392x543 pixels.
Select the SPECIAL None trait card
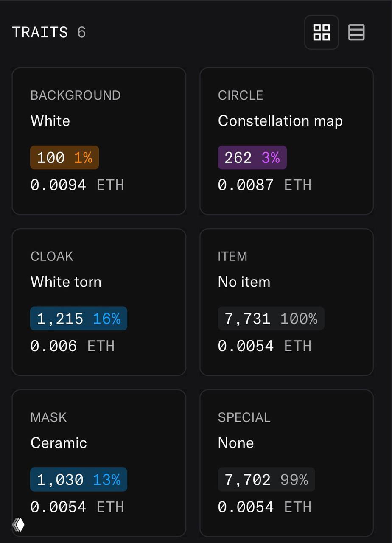click(x=287, y=462)
